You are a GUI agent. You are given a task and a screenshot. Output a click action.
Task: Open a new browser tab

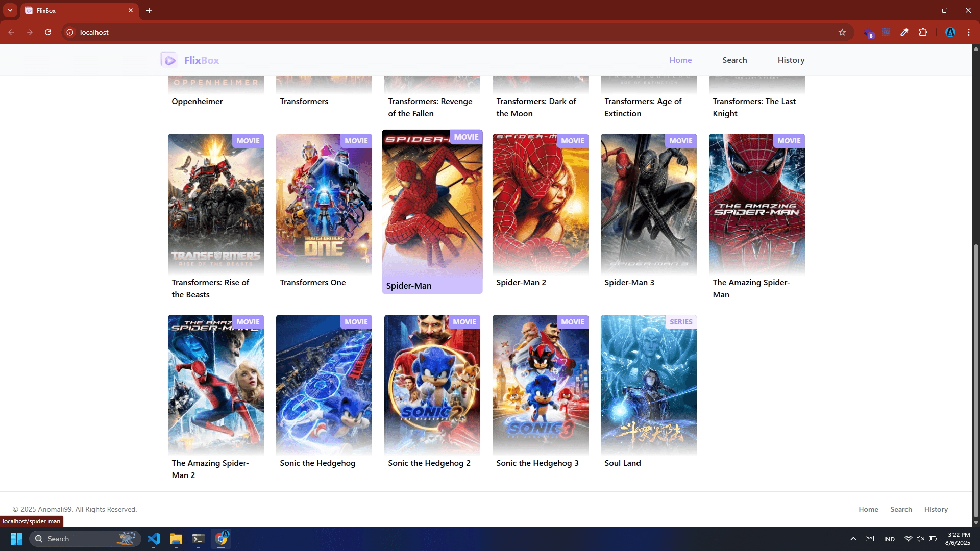coord(149,10)
